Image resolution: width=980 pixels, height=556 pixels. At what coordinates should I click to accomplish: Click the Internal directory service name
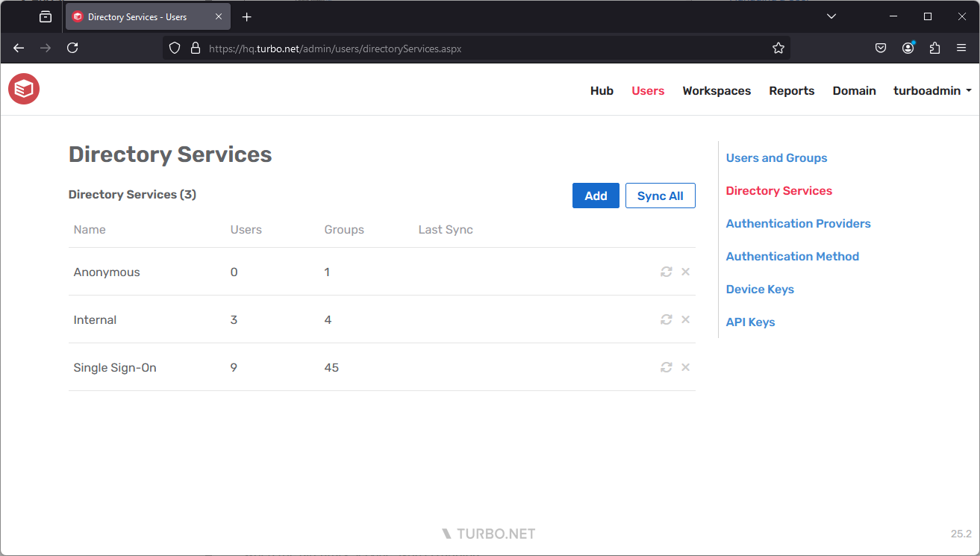point(95,319)
